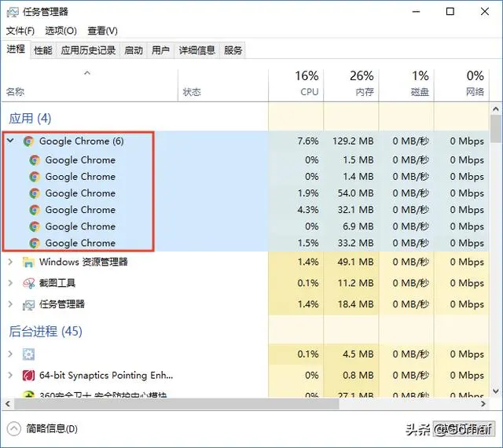This screenshot has width=503, height=448.
Task: Click the 截图工具 scissors icon
Action: (x=28, y=283)
